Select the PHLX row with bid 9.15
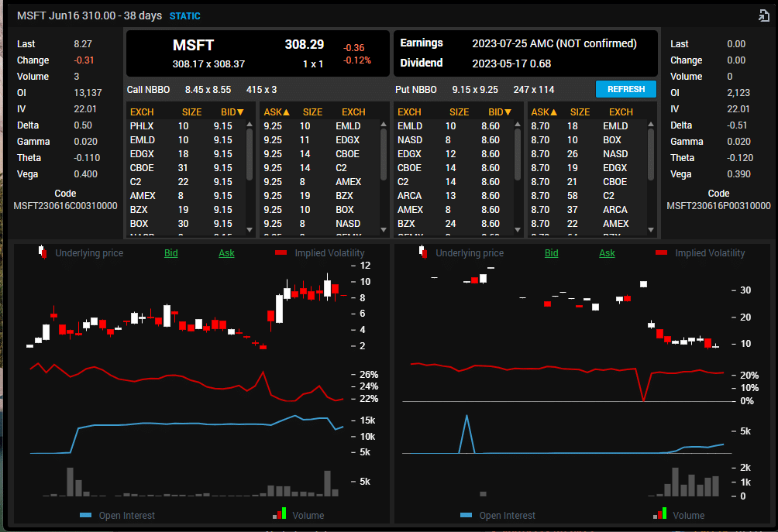Screen dimensions: 778x532 (x=187, y=126)
